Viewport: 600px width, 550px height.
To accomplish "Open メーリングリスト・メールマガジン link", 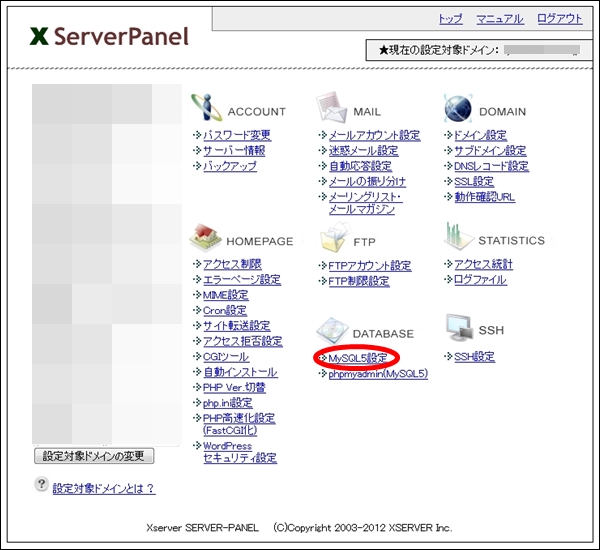I will pyautogui.click(x=365, y=203).
